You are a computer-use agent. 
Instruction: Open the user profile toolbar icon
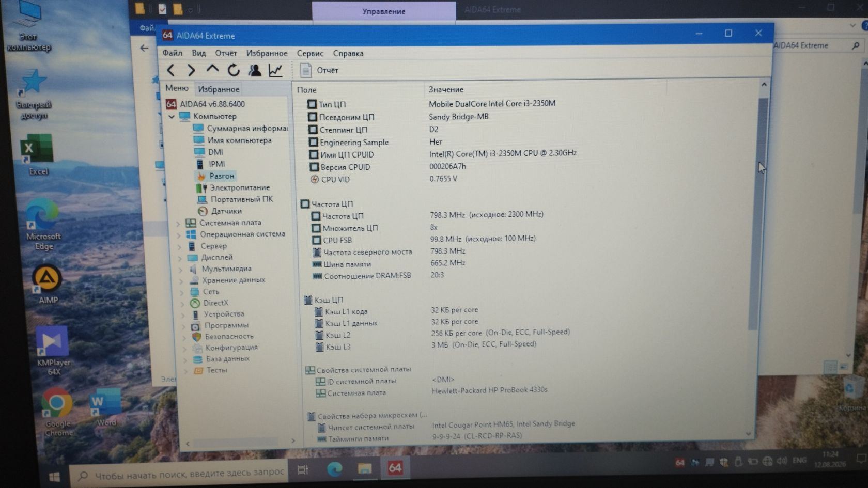[255, 70]
